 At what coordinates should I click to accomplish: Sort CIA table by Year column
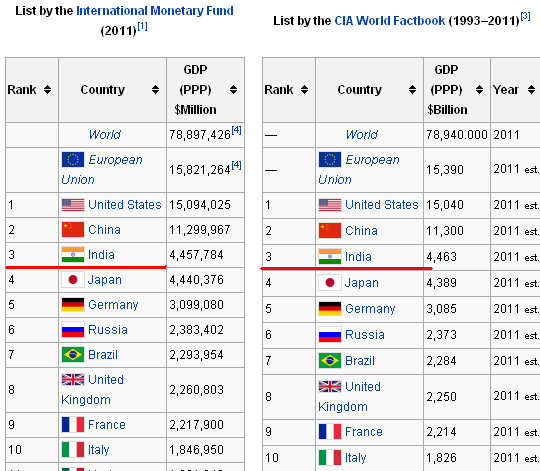tap(531, 90)
